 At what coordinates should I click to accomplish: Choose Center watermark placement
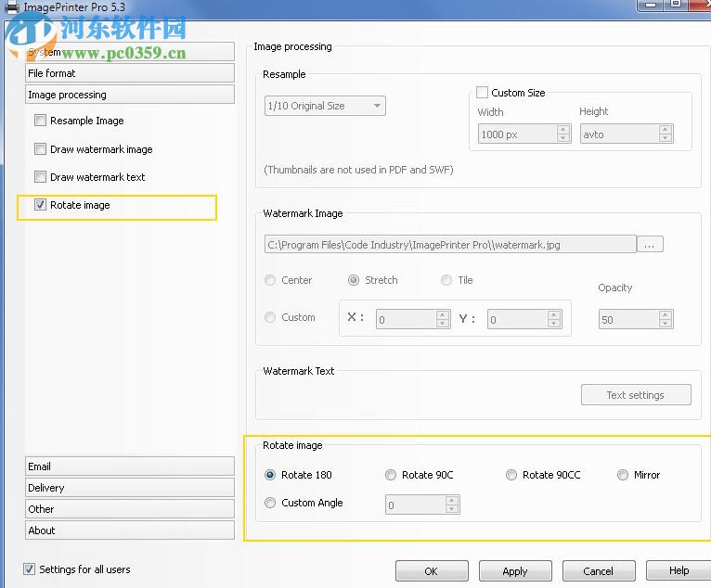tap(270, 280)
